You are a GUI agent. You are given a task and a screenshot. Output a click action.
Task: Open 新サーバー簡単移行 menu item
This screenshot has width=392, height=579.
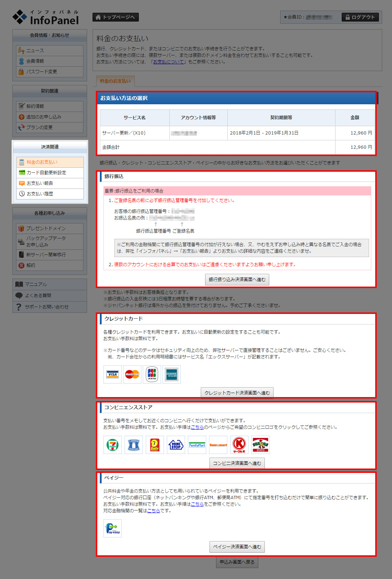(50, 254)
